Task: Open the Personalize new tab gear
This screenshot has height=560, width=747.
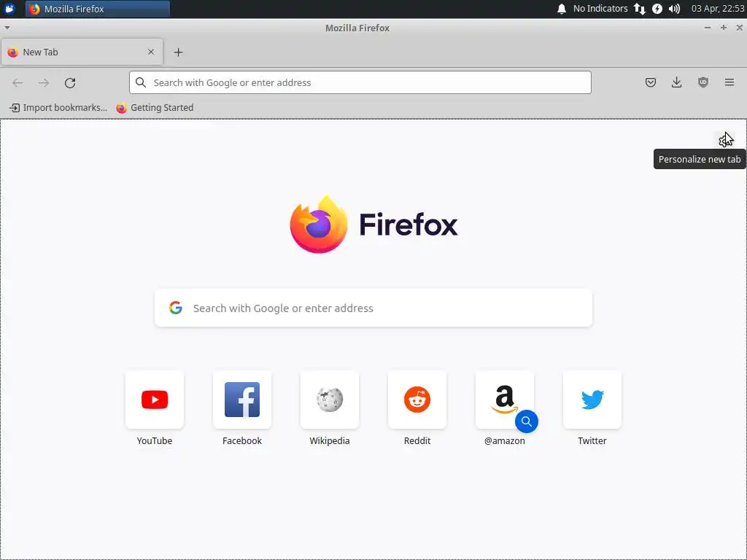Action: (x=725, y=140)
